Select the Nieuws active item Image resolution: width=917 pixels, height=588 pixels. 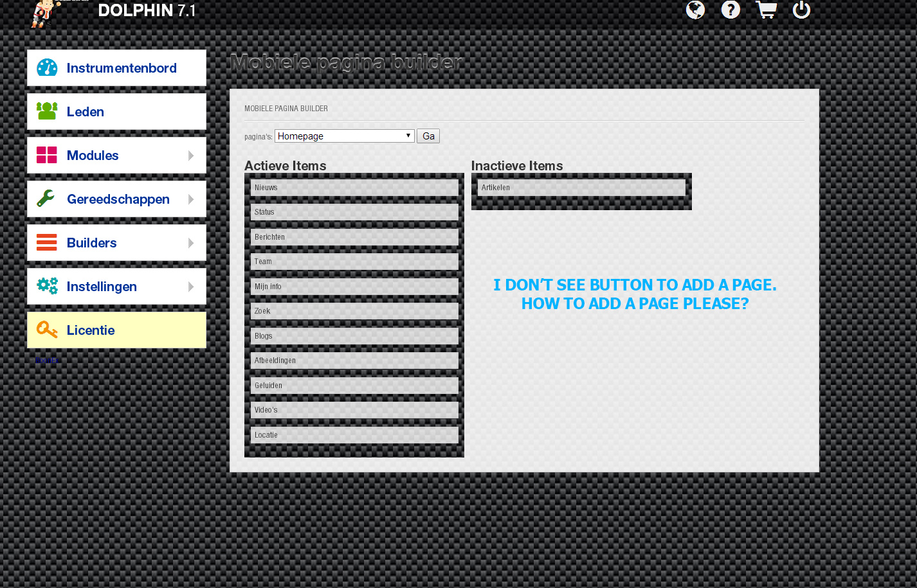pos(354,188)
